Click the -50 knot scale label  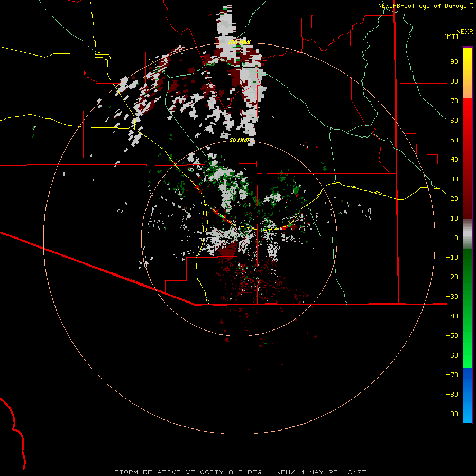(x=452, y=336)
